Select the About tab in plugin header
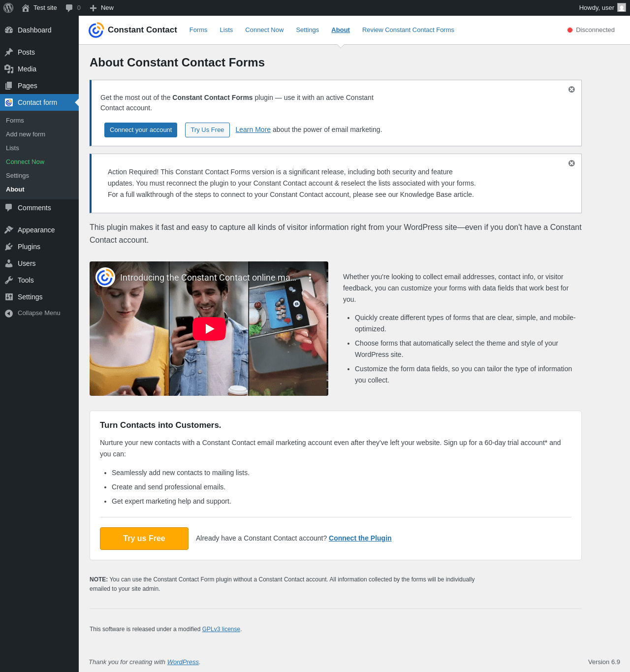The width and height of the screenshot is (630, 672). (x=341, y=30)
